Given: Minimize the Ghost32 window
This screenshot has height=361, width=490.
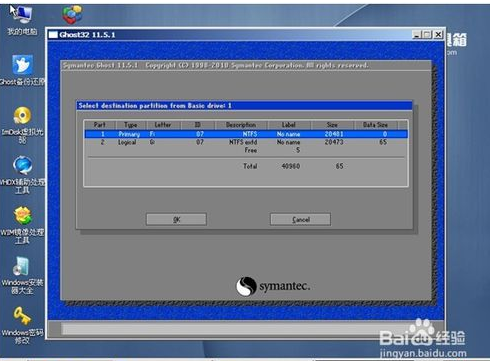Looking at the screenshot, I should point(417,34).
